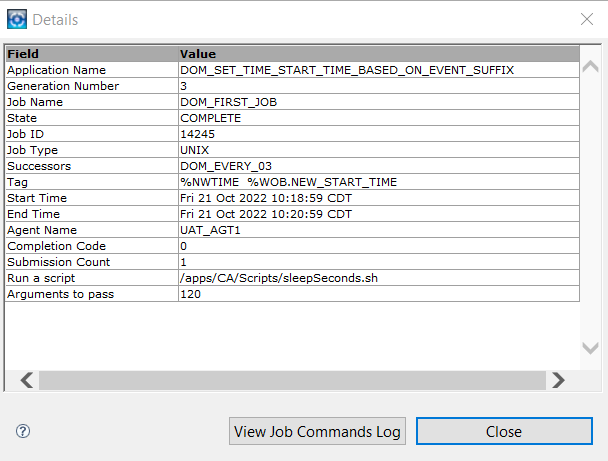Select the Start Time field cell
Screen dimensions: 608x461
[x=92, y=198]
